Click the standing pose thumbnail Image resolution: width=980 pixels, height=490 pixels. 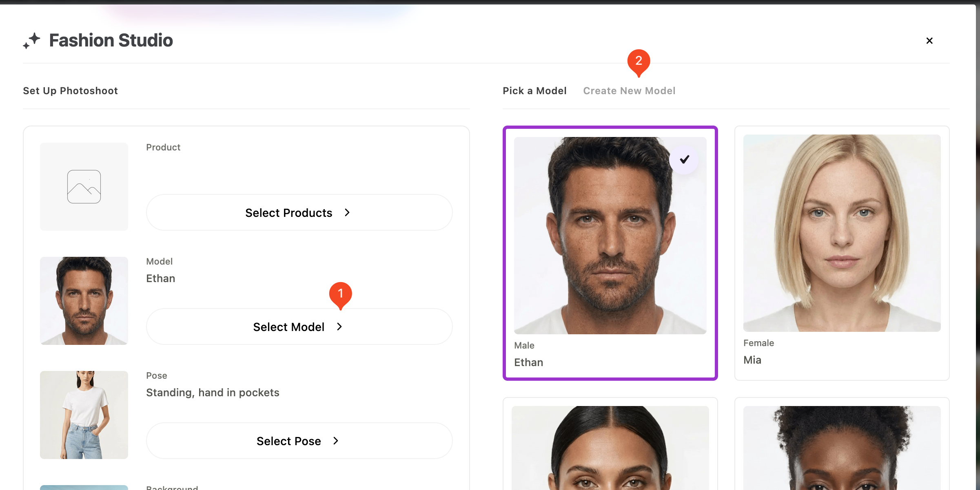point(84,415)
